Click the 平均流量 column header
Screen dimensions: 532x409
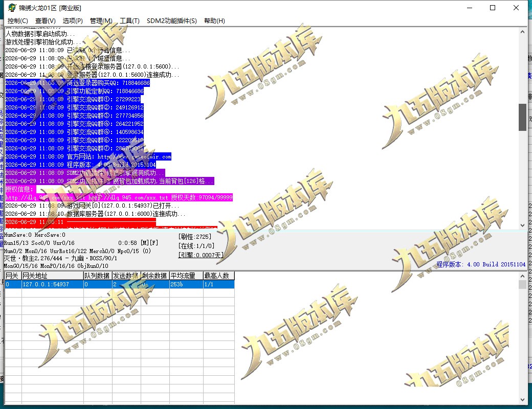pyautogui.click(x=186, y=276)
